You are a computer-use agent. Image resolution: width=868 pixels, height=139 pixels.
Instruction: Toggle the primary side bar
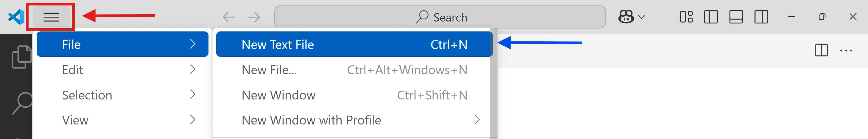[x=711, y=17]
